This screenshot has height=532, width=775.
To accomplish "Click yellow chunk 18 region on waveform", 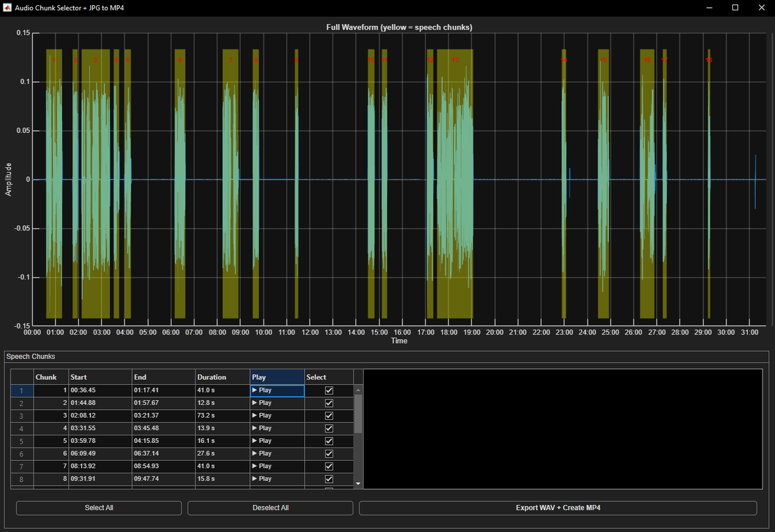I will [708, 184].
